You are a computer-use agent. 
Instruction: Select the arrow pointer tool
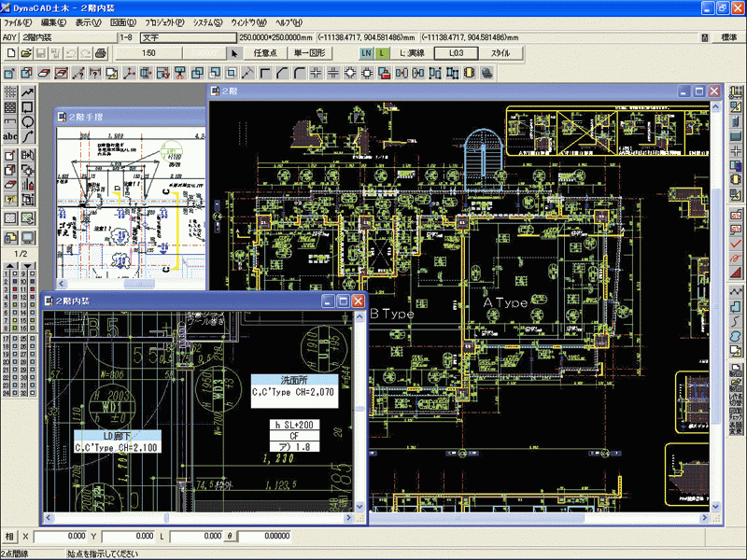[235, 53]
